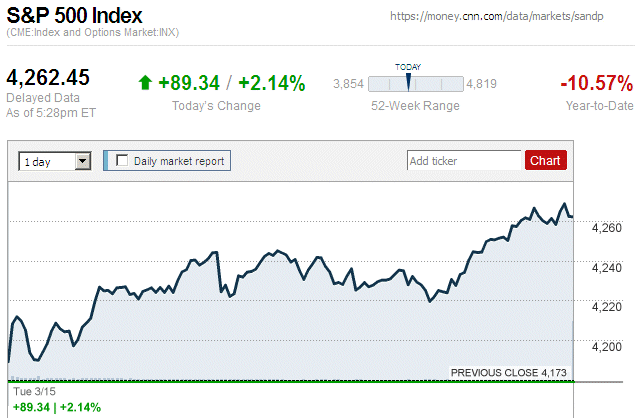Image resolution: width=640 pixels, height=420 pixels.
Task: Click the 52-Week Range slider bar
Action: tap(416, 84)
